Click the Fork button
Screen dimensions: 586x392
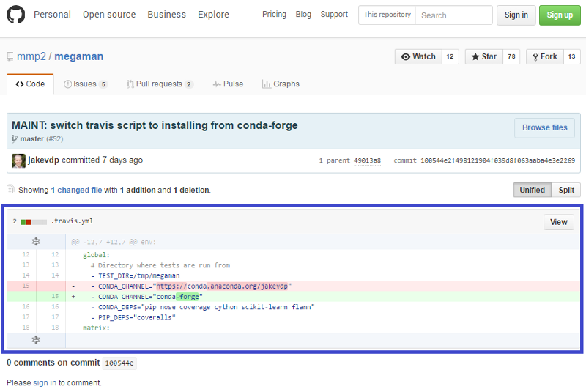(545, 57)
